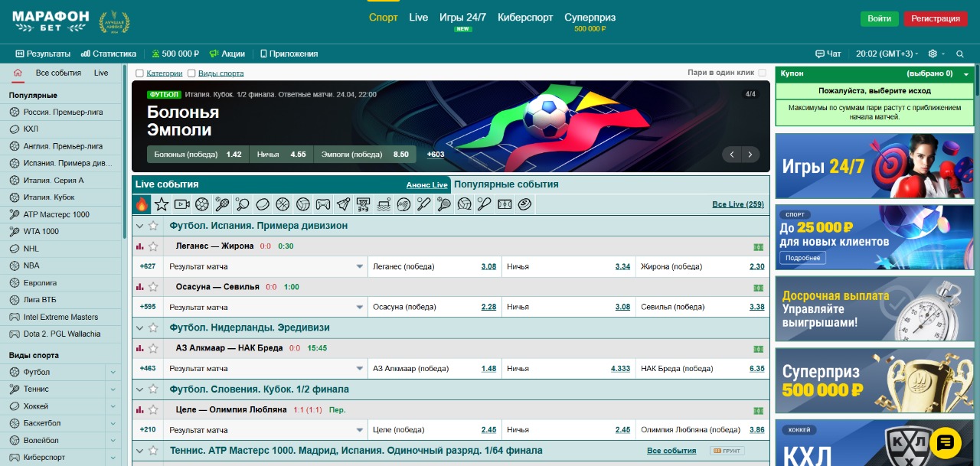The image size is (980, 466).
Task: Go to next banner slide arrow
Action: 750,155
